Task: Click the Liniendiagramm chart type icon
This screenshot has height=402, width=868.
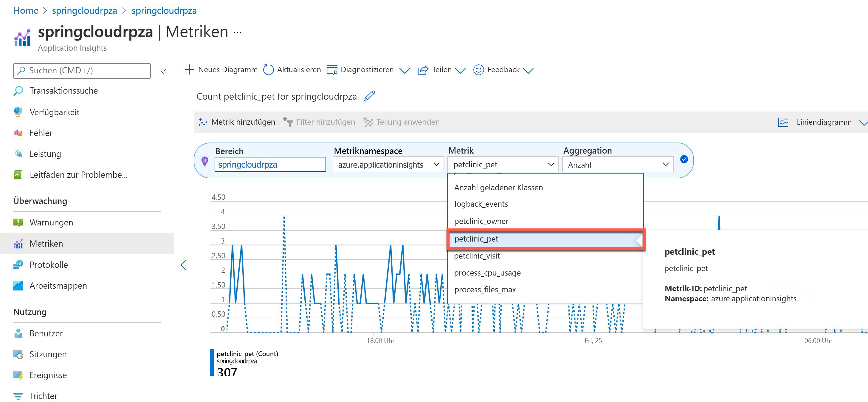Action: click(783, 122)
